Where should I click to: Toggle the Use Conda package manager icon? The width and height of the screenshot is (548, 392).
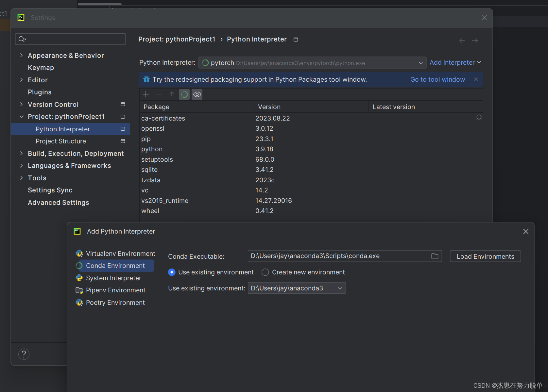click(184, 94)
